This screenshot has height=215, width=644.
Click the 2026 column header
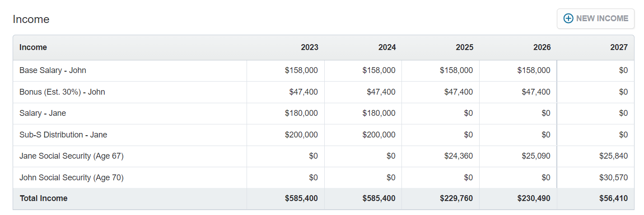pyautogui.click(x=542, y=47)
